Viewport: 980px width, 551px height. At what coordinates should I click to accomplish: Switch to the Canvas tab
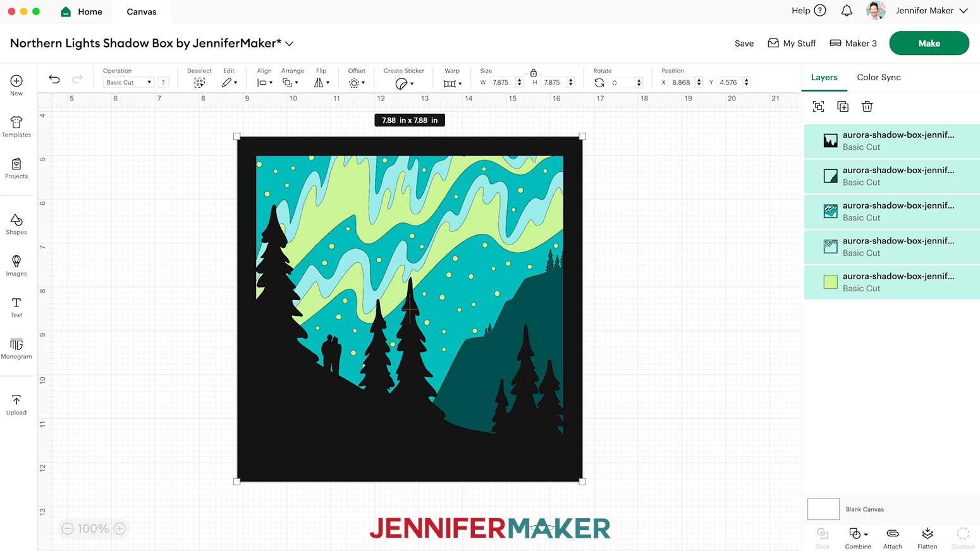coord(142,11)
